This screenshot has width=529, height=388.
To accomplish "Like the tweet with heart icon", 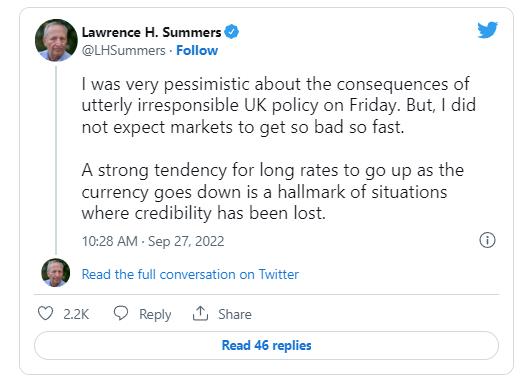I will pos(45,313).
